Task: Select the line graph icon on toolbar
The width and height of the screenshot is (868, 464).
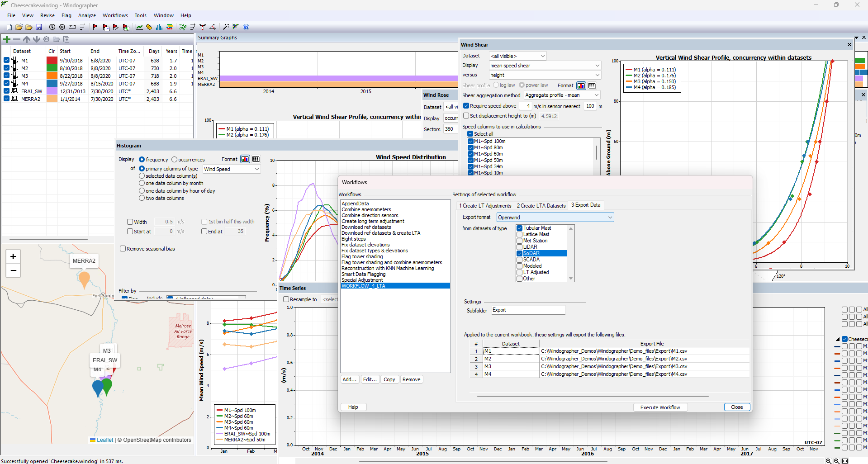Action: click(x=139, y=27)
